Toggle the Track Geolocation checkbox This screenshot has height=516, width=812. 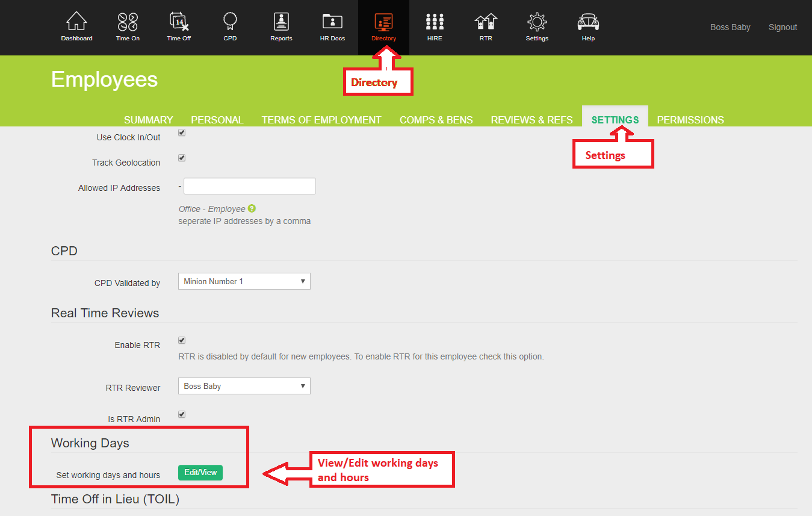182,158
